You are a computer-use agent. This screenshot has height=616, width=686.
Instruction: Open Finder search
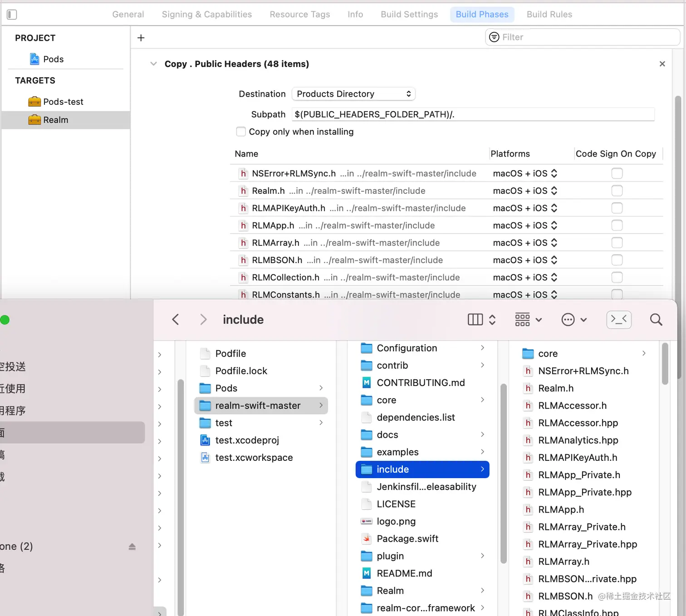[656, 319]
